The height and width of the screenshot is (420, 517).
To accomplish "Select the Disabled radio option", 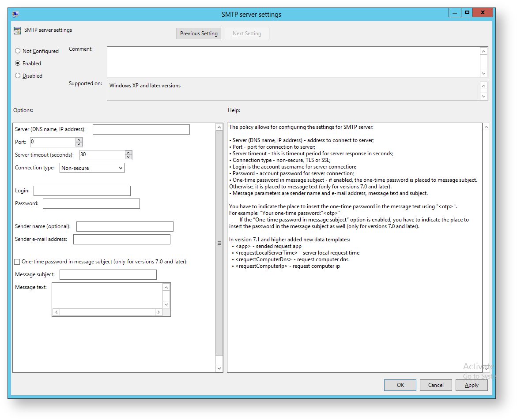I will [18, 76].
